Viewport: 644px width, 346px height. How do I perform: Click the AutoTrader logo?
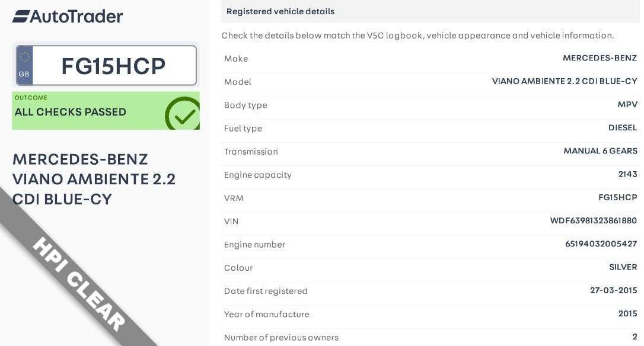click(x=68, y=17)
